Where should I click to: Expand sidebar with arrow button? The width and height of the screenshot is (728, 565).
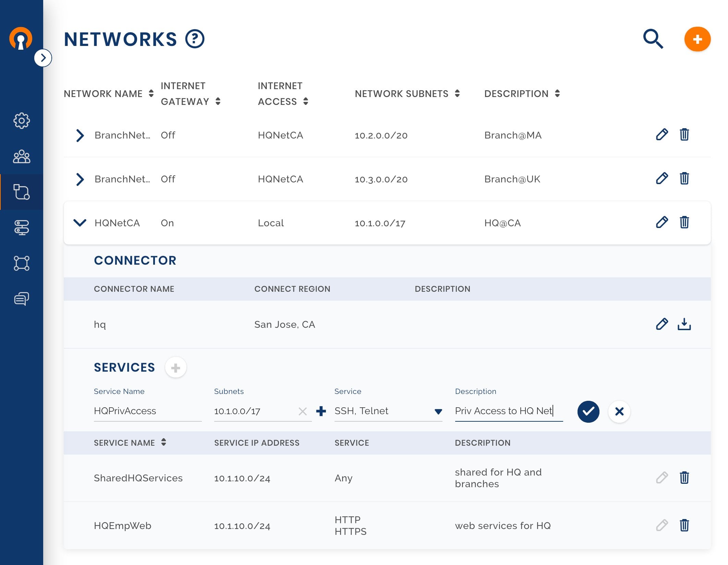pos(43,58)
